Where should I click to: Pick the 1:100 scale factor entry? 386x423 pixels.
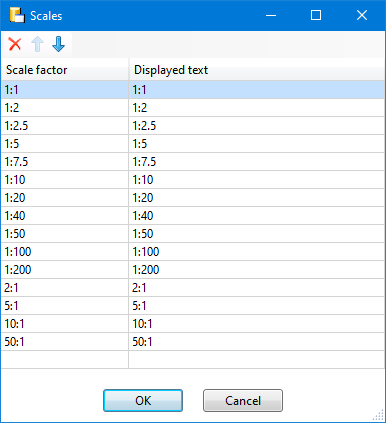tap(65, 252)
